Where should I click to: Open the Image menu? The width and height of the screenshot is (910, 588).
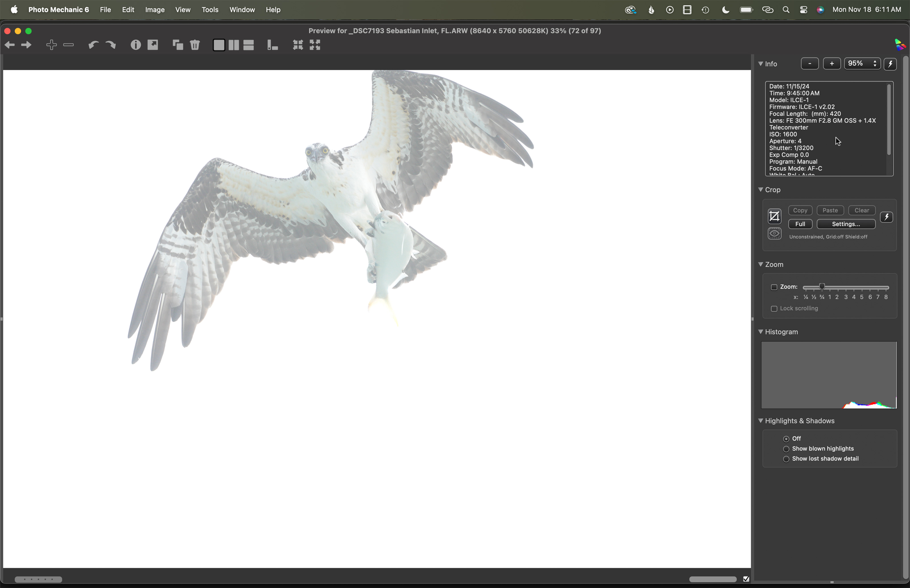click(155, 10)
